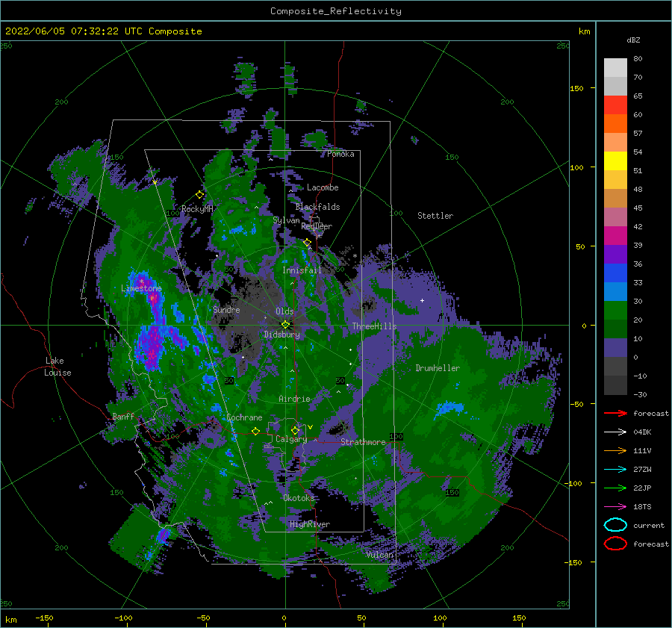672x628 pixels.
Task: Select the -30 dBZ dark gray swatch
Action: tap(615, 385)
